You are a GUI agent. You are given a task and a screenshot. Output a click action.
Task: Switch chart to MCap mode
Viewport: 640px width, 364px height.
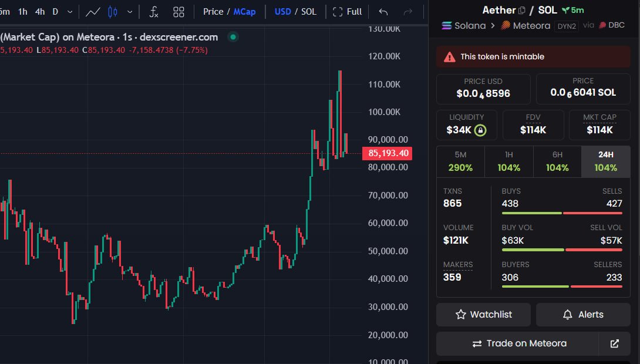(x=244, y=12)
